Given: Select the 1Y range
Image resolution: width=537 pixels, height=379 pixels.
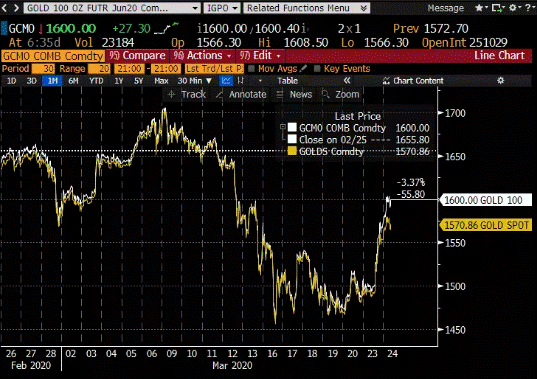Looking at the screenshot, I should click(118, 81).
